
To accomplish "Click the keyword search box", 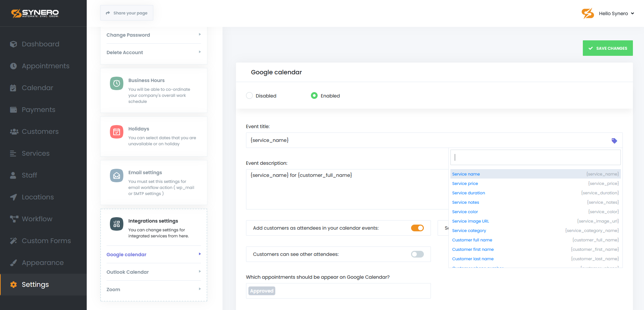I will pyautogui.click(x=535, y=157).
